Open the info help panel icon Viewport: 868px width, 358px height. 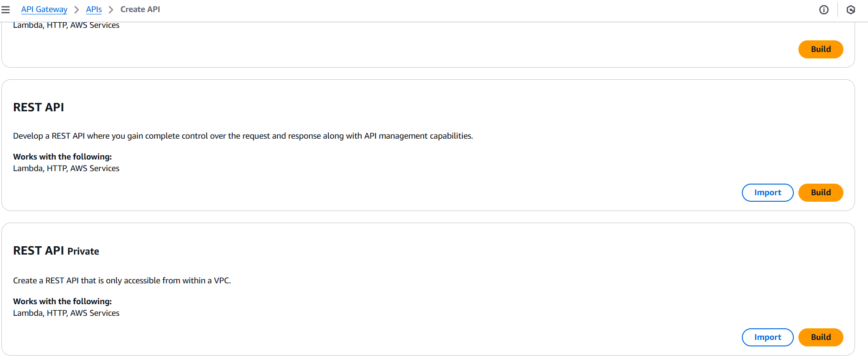(x=824, y=10)
